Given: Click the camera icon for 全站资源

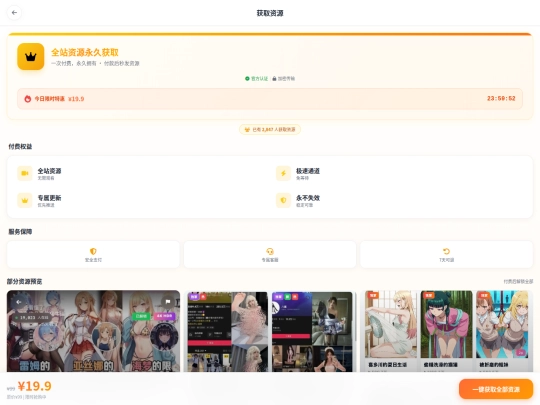Looking at the screenshot, I should [25, 173].
